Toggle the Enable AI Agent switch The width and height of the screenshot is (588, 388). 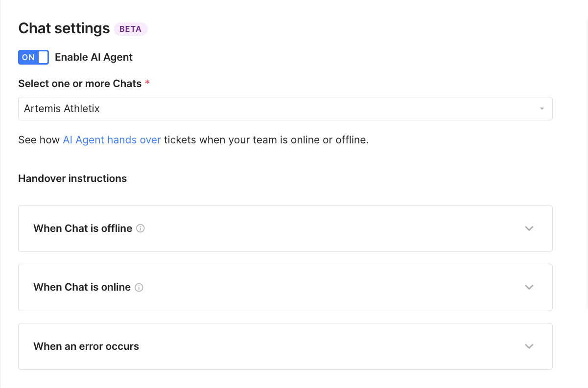pyautogui.click(x=33, y=57)
